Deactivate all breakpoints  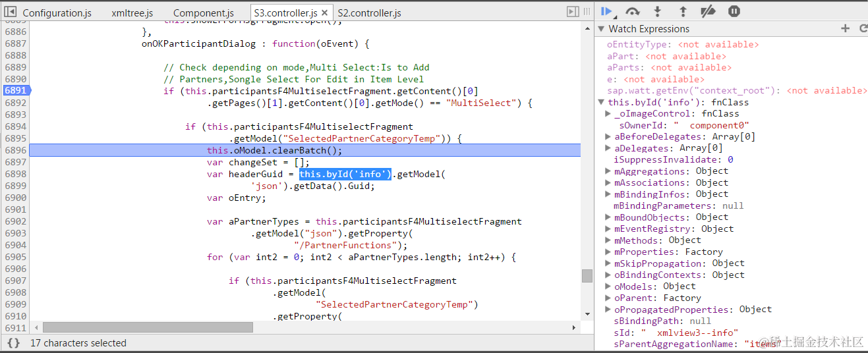click(708, 12)
